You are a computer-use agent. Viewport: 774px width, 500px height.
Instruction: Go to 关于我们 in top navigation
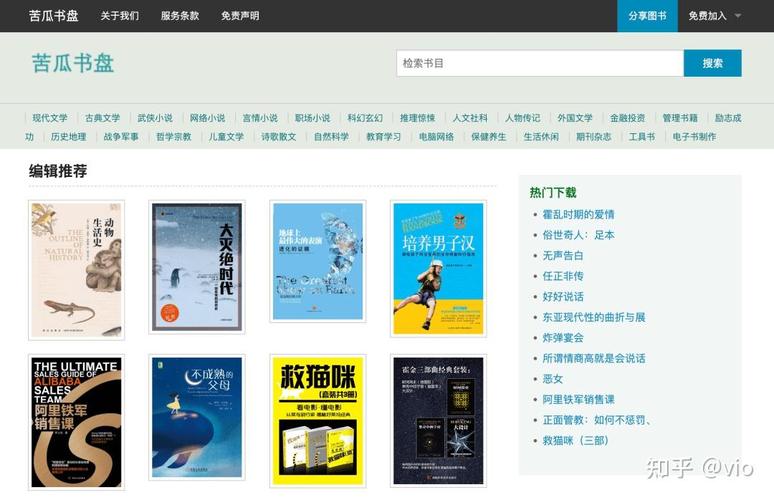point(120,16)
